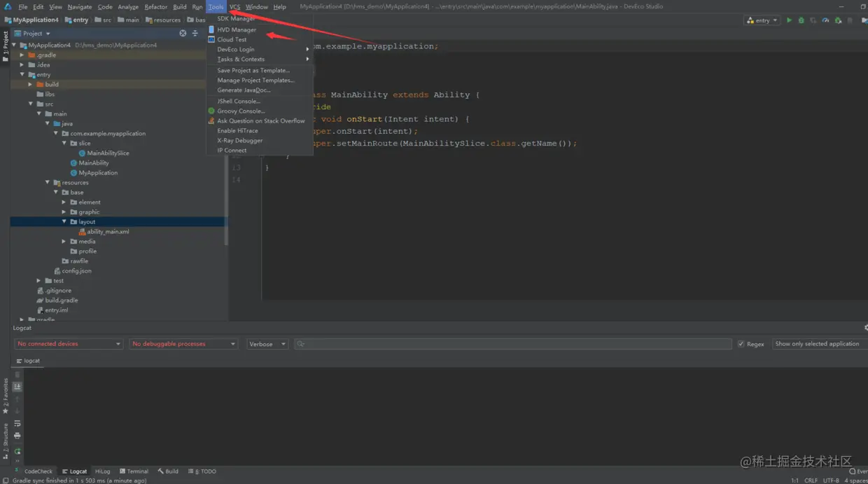868x484 pixels.
Task: Open Structure side tool window
Action: (6, 441)
